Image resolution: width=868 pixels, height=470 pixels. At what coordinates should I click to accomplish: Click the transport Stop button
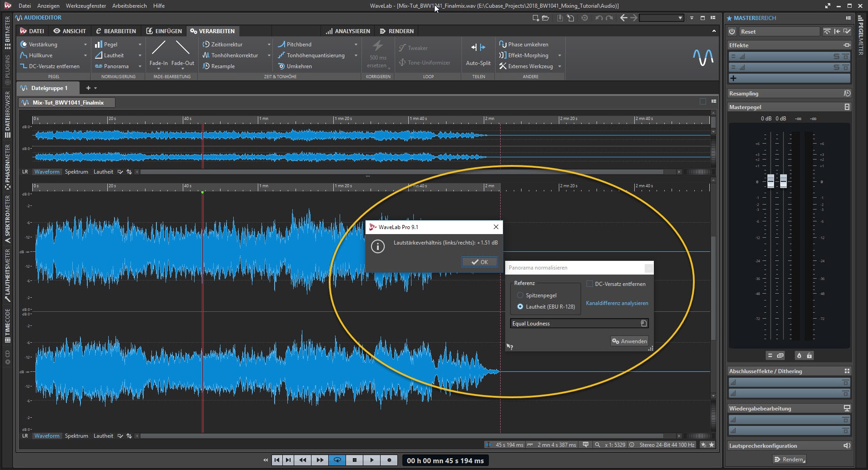click(355, 460)
